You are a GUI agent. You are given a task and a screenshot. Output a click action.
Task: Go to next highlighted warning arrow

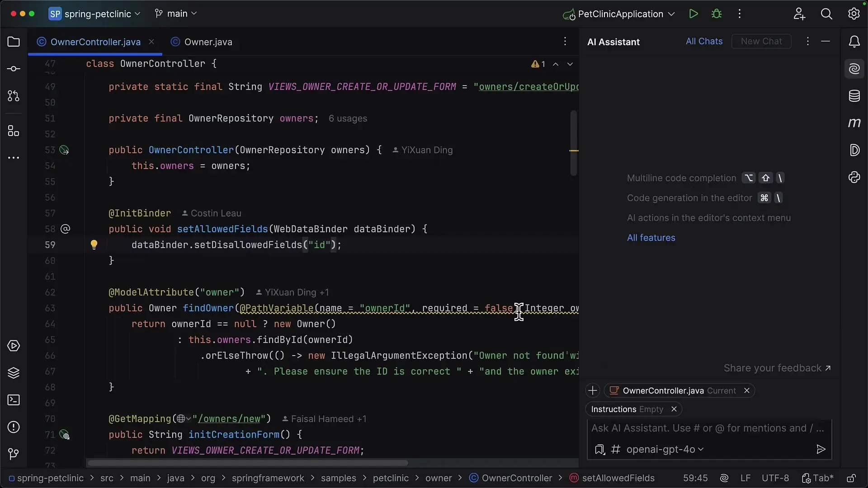pos(570,64)
